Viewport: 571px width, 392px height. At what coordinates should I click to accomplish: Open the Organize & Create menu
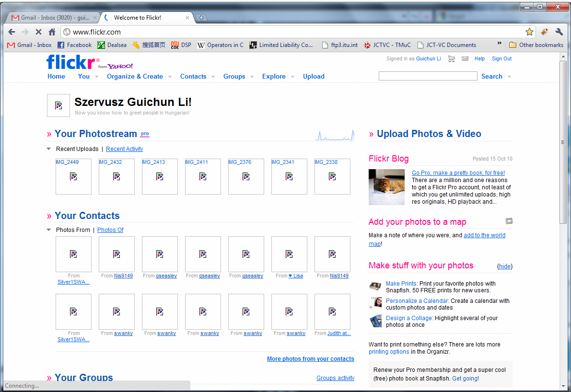135,76
